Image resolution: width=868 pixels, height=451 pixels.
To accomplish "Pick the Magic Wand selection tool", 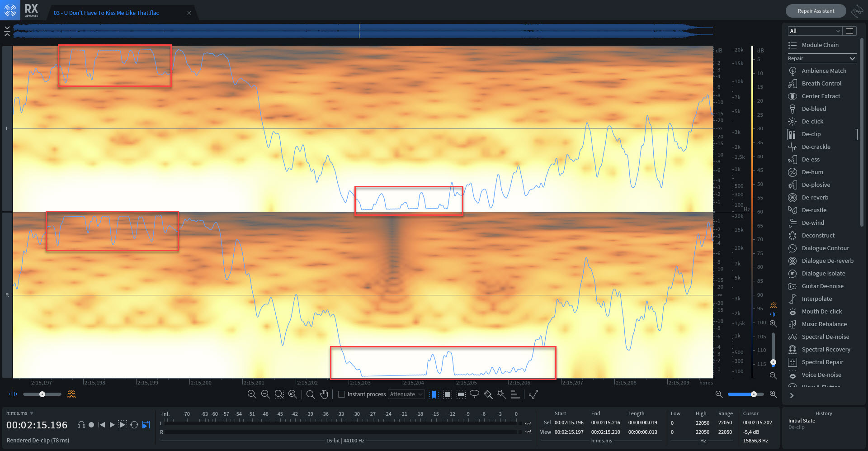I will 501,394.
